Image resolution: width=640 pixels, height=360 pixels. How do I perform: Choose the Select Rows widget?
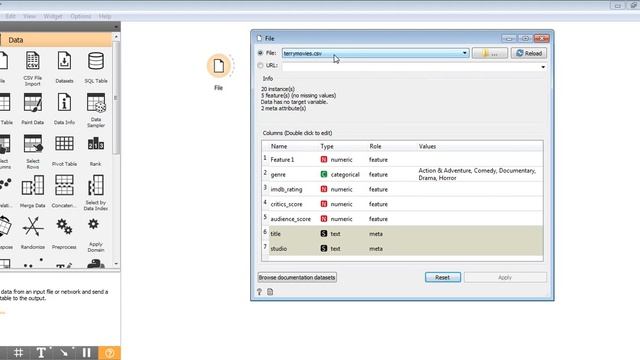pyautogui.click(x=33, y=152)
